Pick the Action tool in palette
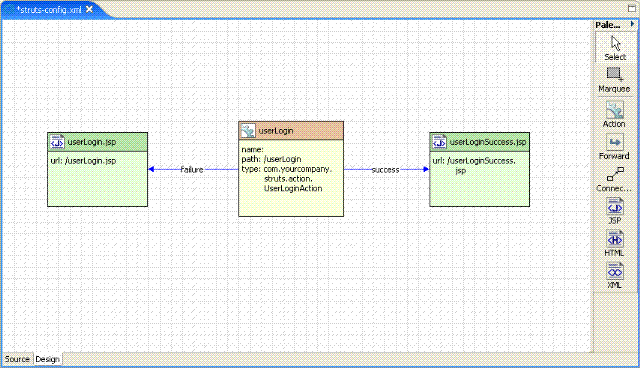This screenshot has width=640, height=368. click(x=614, y=115)
